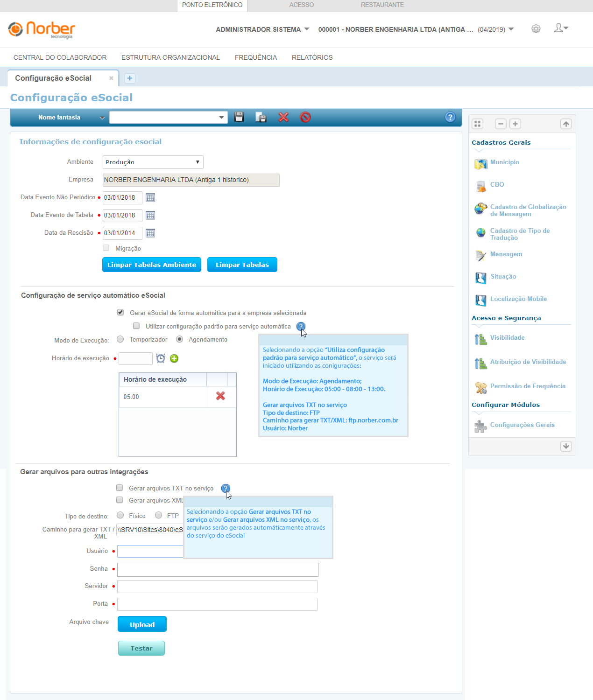Viewport: 593px width, 700px height.
Task: Remove the 05:00 execution time entry
Action: click(220, 396)
